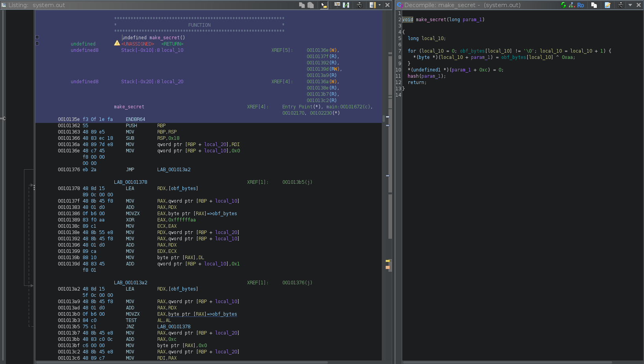
Task: Open the decompiler export notes icon
Action: [x=607, y=5]
